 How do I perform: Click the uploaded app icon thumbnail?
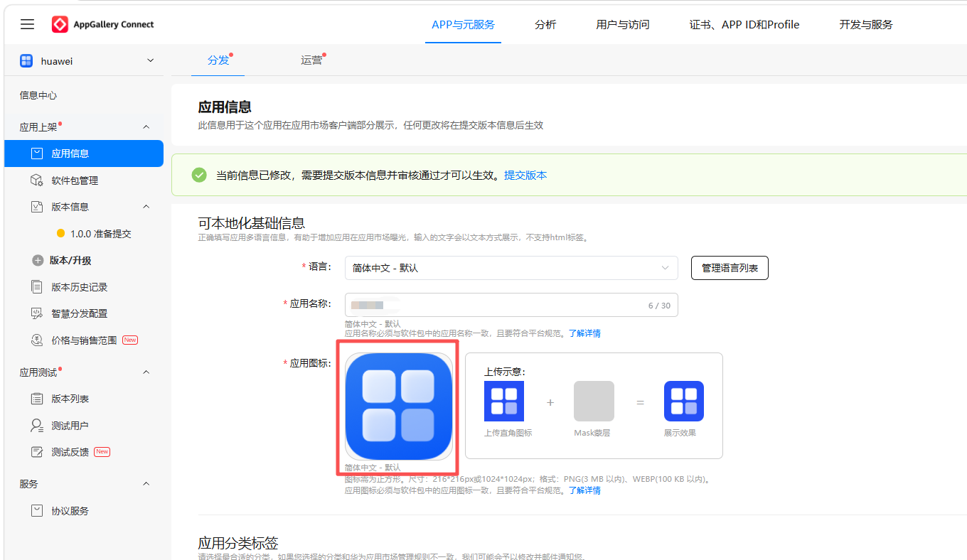[399, 406]
